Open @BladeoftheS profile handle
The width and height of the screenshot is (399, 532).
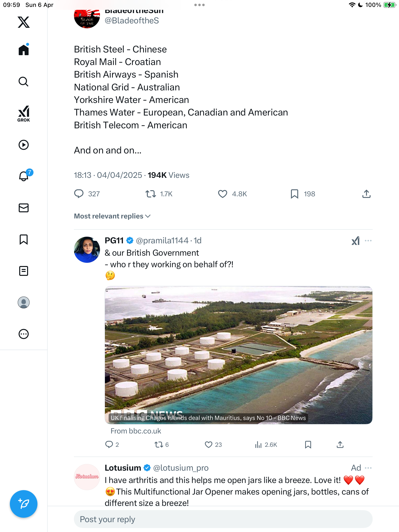(x=132, y=20)
